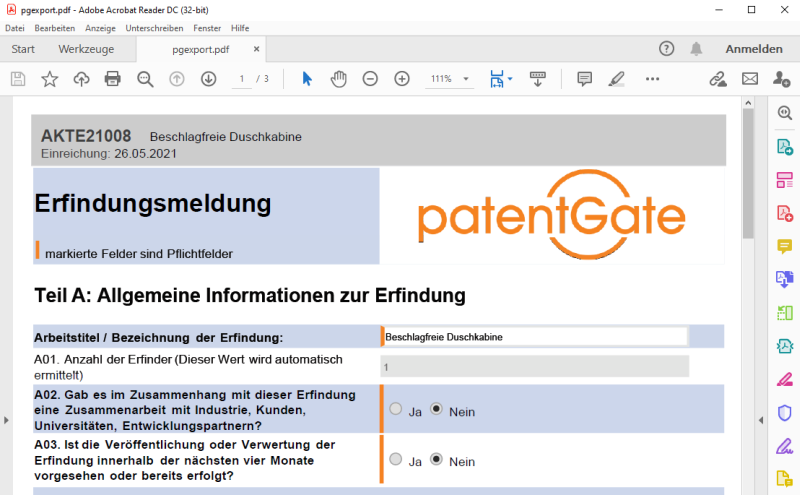
Task: Click the page number field
Action: click(x=242, y=79)
